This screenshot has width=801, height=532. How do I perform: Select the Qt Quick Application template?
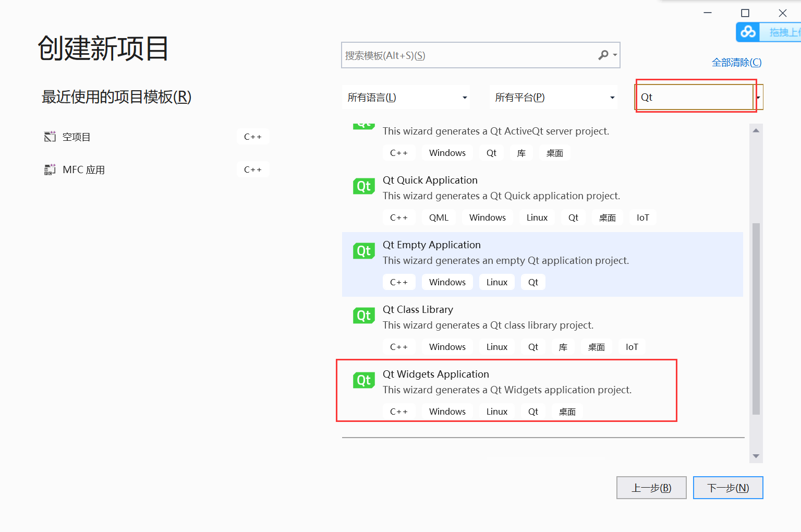[x=542, y=200]
